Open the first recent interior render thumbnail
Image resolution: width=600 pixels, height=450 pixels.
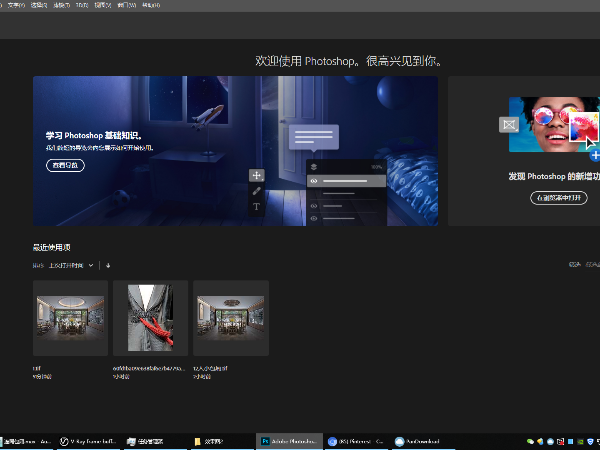pos(70,318)
